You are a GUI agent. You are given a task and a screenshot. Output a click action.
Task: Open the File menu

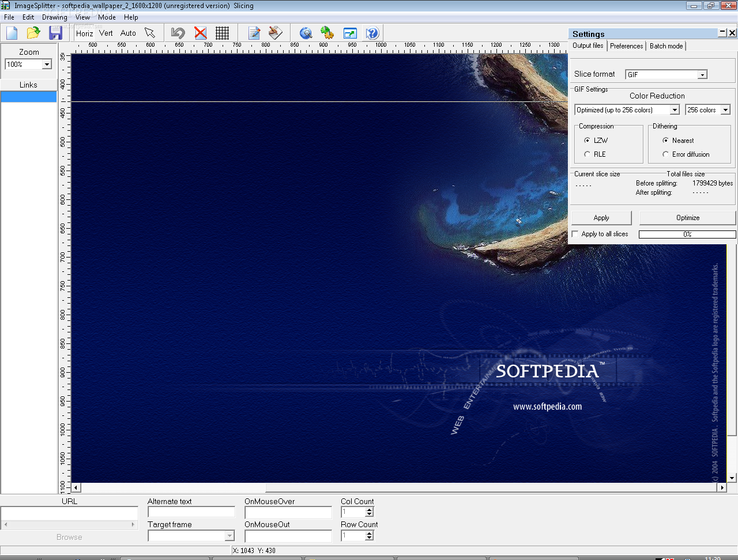(9, 17)
